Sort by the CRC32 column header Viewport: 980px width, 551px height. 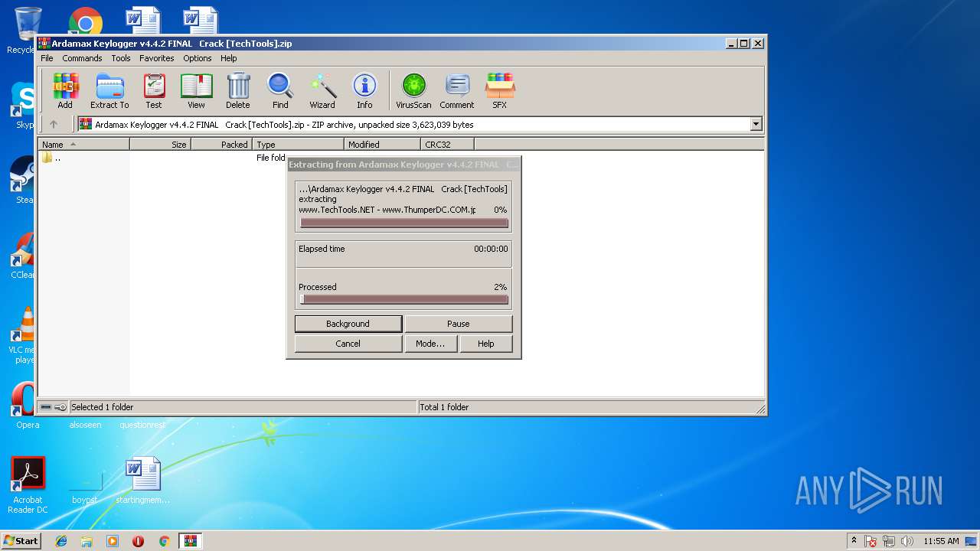[447, 144]
